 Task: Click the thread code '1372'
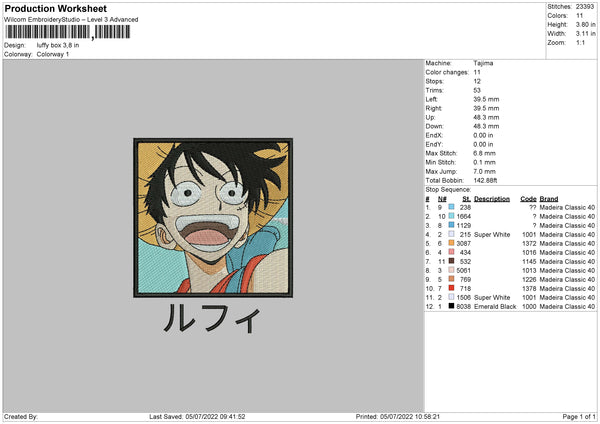[x=529, y=243]
